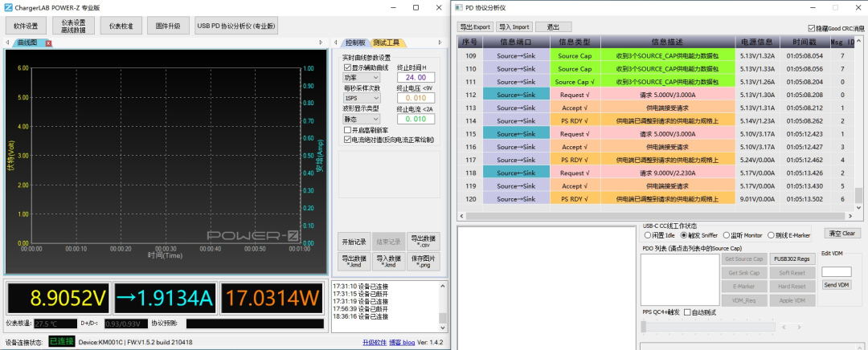Select 监听 Monitor radio button
Image resolution: width=868 pixels, height=350 pixels.
click(727, 235)
